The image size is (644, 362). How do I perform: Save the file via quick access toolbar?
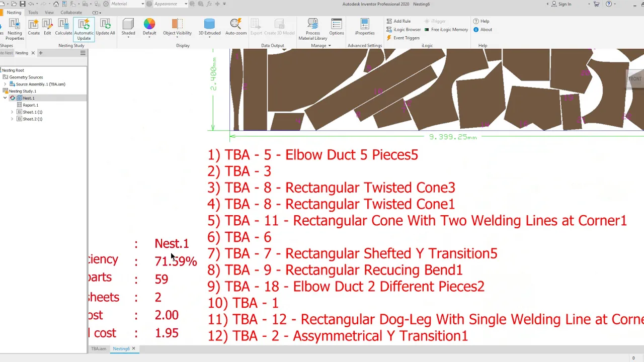(x=23, y=4)
